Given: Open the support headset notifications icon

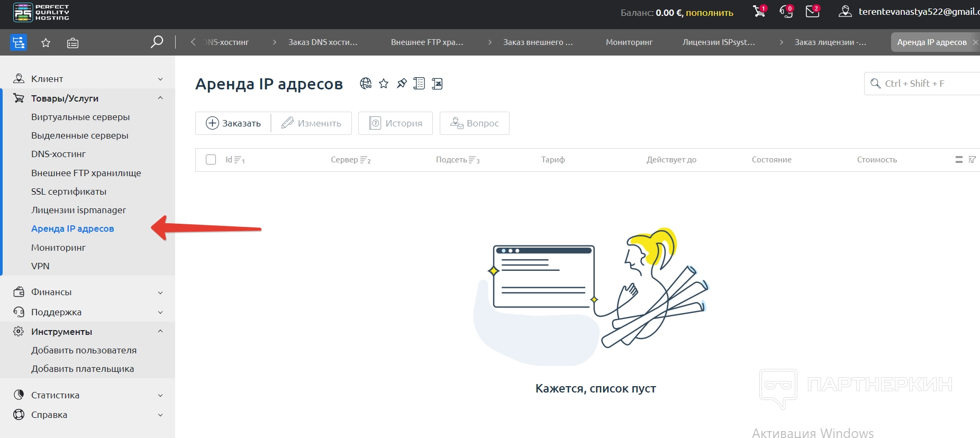Looking at the screenshot, I should pos(786,11).
